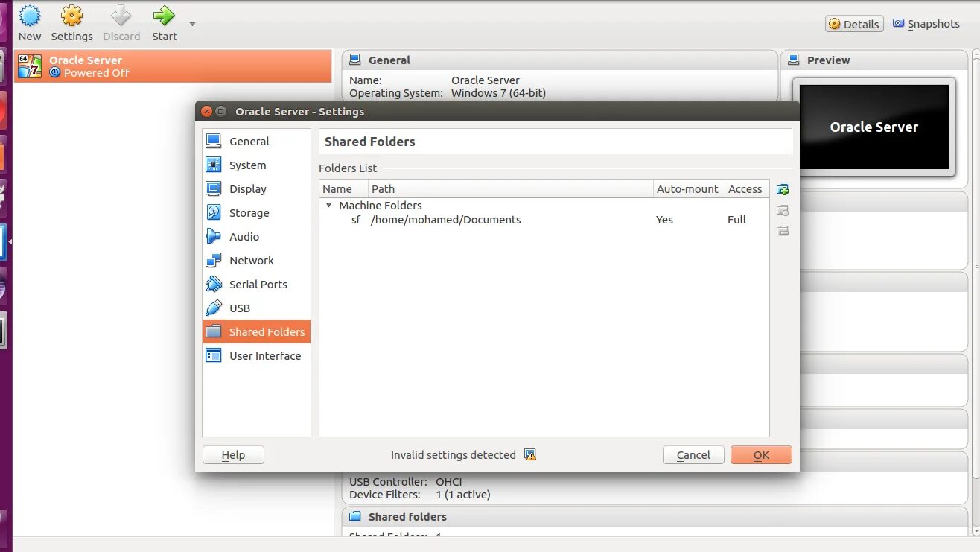Open Storage settings category
This screenshot has width=980, height=552.
[x=256, y=213]
